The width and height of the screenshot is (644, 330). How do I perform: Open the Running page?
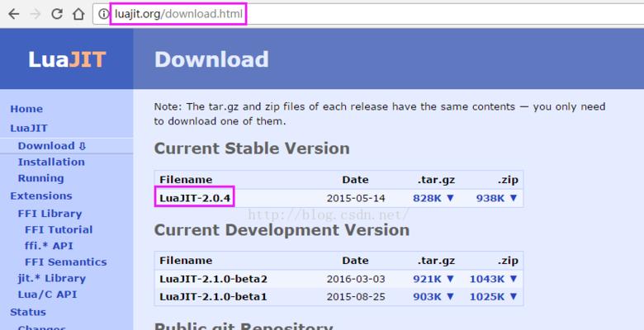tap(40, 178)
